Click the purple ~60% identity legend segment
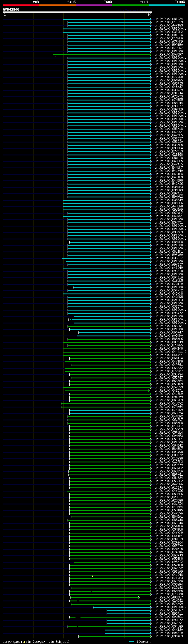Viewport: 188px width, 644px height. [94, 5]
